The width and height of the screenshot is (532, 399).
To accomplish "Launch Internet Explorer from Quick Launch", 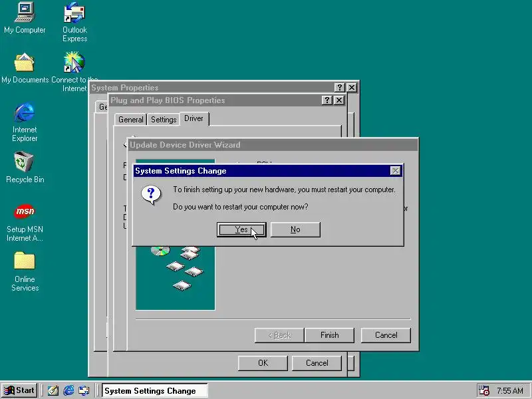I will click(x=68, y=390).
